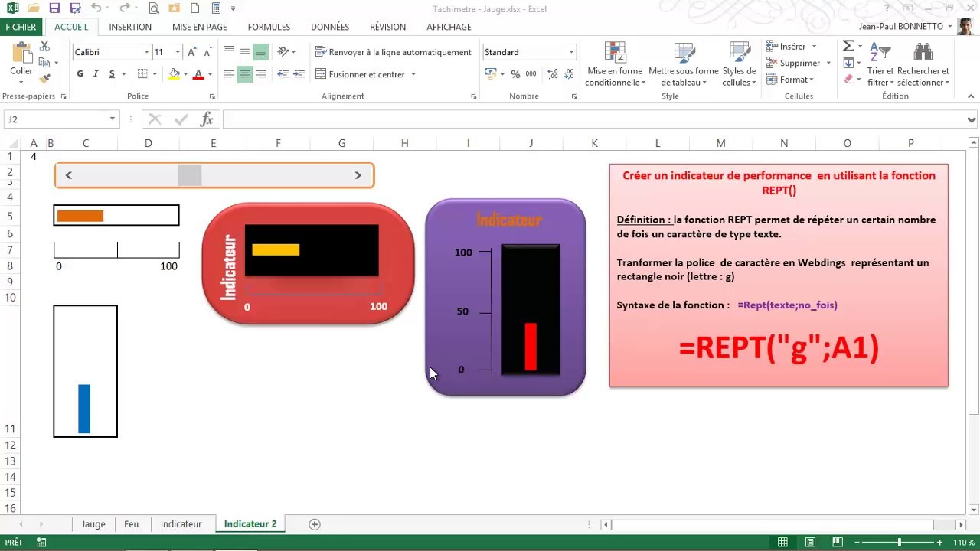Open the Standard number format dropdown
The width and height of the screenshot is (980, 551).
571,52
